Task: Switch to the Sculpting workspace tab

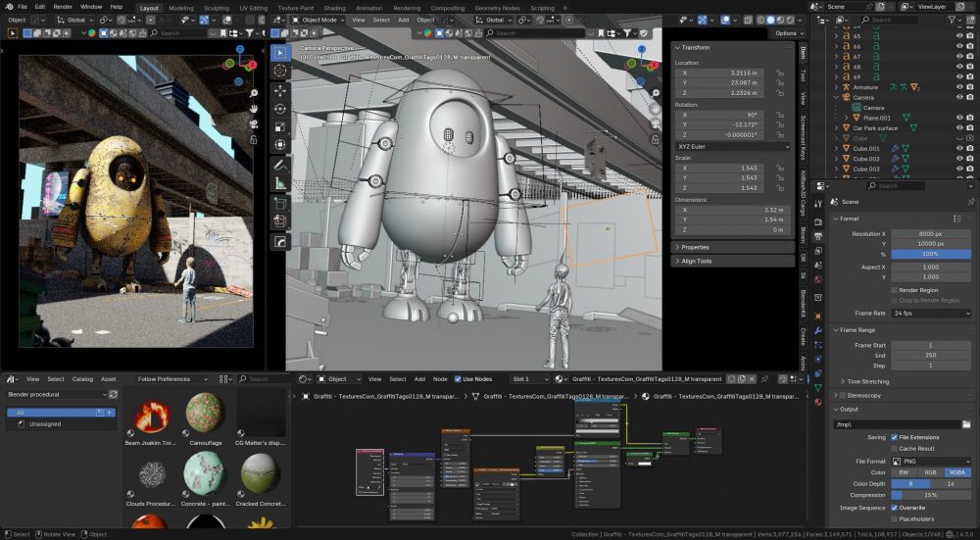Action: tap(217, 8)
